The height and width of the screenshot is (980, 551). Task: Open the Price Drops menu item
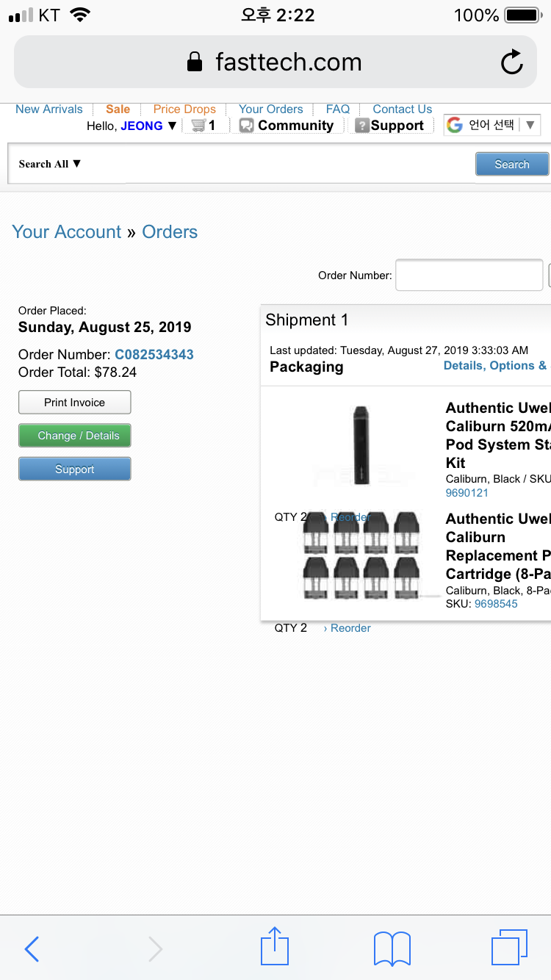click(x=184, y=109)
